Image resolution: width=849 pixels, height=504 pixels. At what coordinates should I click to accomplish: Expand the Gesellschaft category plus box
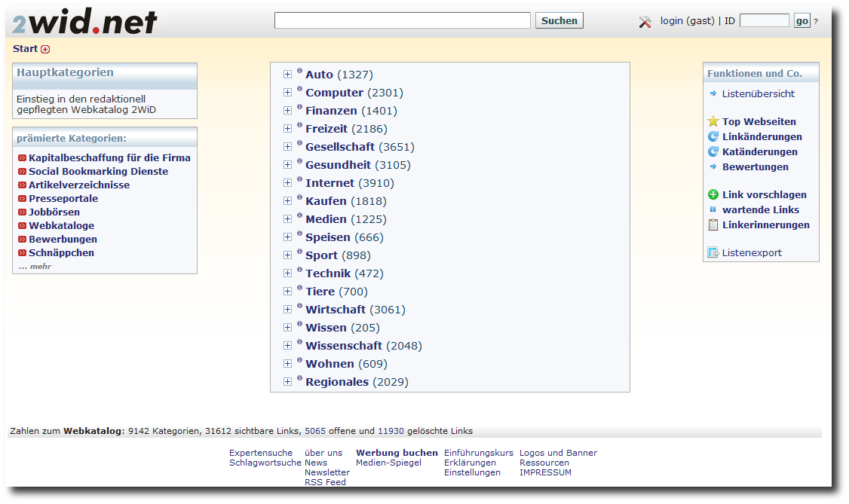coord(287,147)
